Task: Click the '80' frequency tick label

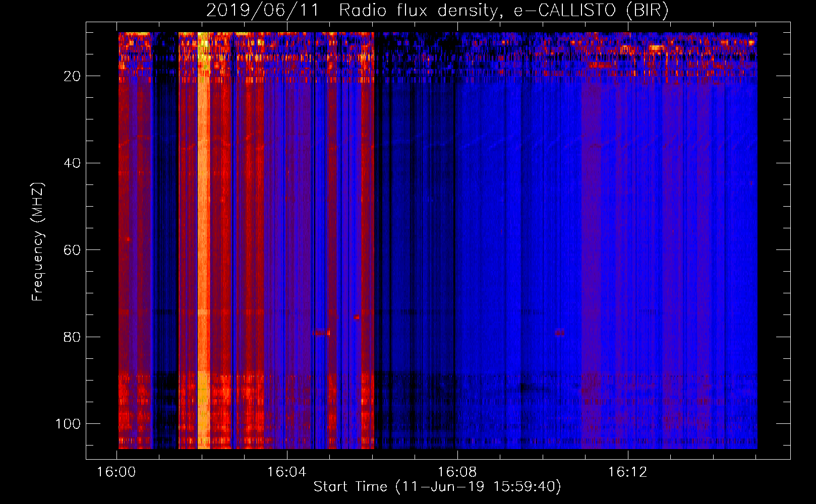Action: tap(73, 337)
